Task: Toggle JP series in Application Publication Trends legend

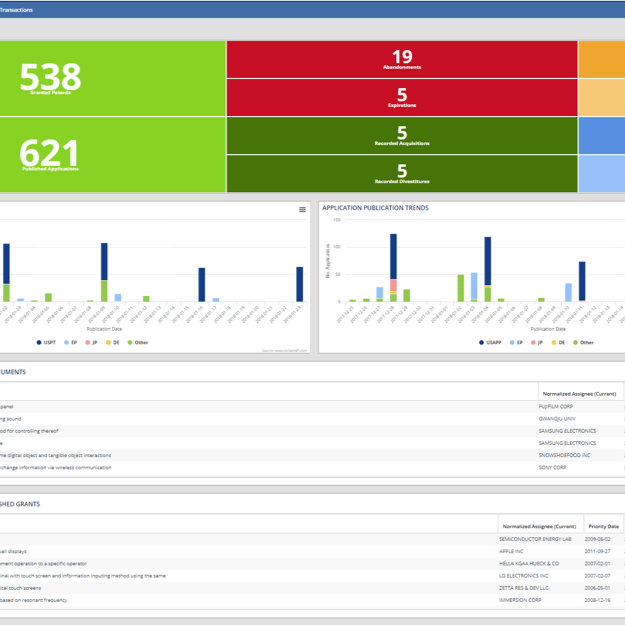Action: coord(537,342)
